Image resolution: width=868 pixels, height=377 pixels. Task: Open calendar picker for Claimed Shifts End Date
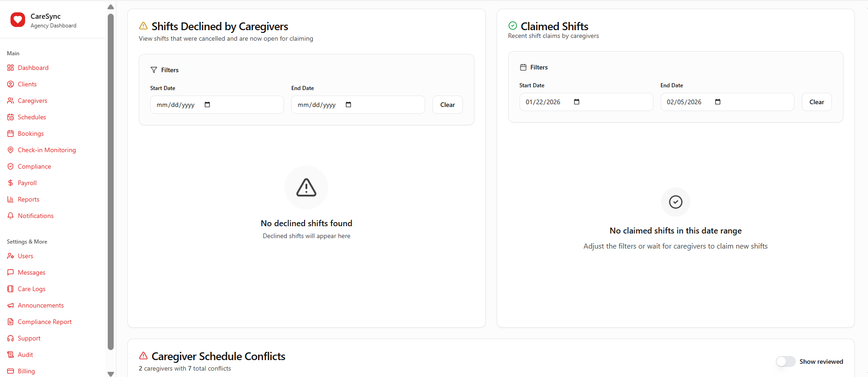[x=718, y=102]
